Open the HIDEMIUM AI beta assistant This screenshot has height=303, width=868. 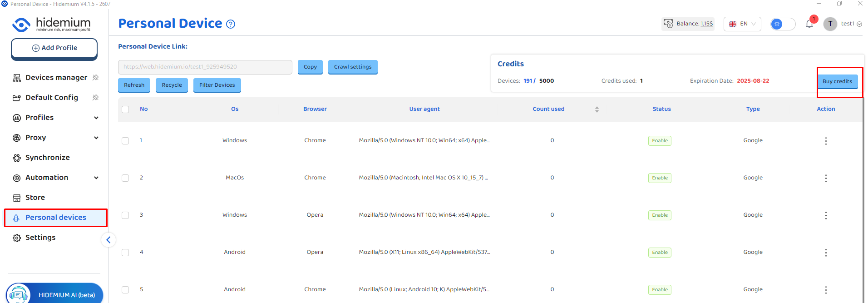pos(54,294)
